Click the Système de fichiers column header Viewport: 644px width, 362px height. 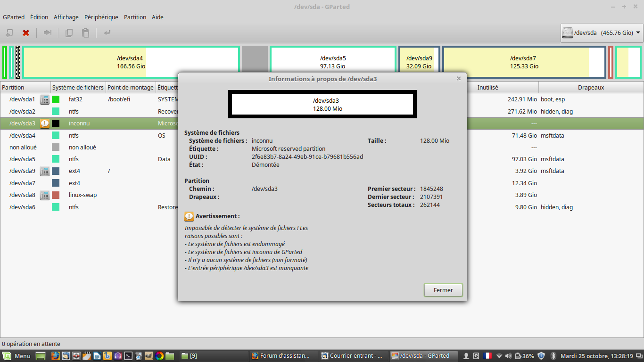coord(78,87)
